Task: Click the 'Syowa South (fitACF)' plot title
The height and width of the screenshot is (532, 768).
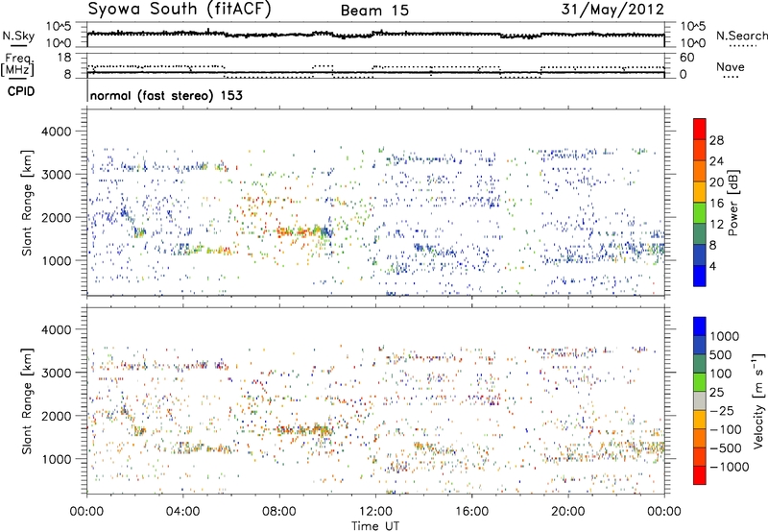Action: click(179, 9)
